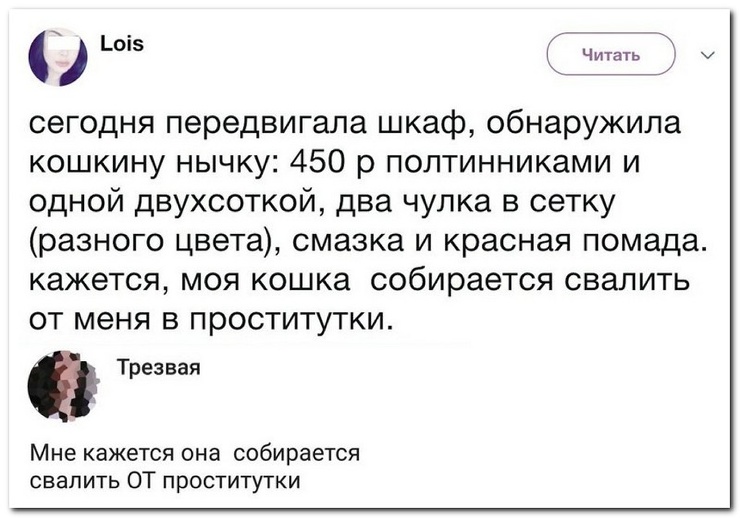This screenshot has height=518, width=740.
Task: Click the capitalized word 'ОТ' in the reply
Action: click(x=142, y=481)
